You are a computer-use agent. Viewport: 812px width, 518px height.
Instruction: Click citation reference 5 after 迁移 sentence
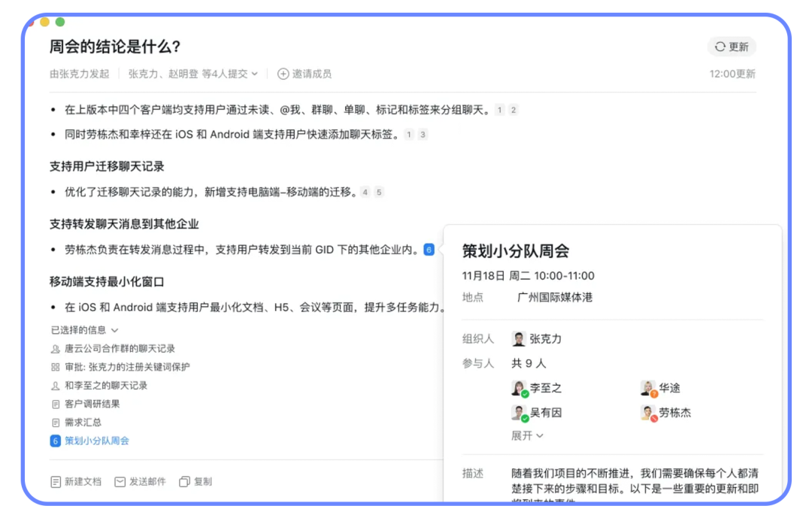coord(379,192)
